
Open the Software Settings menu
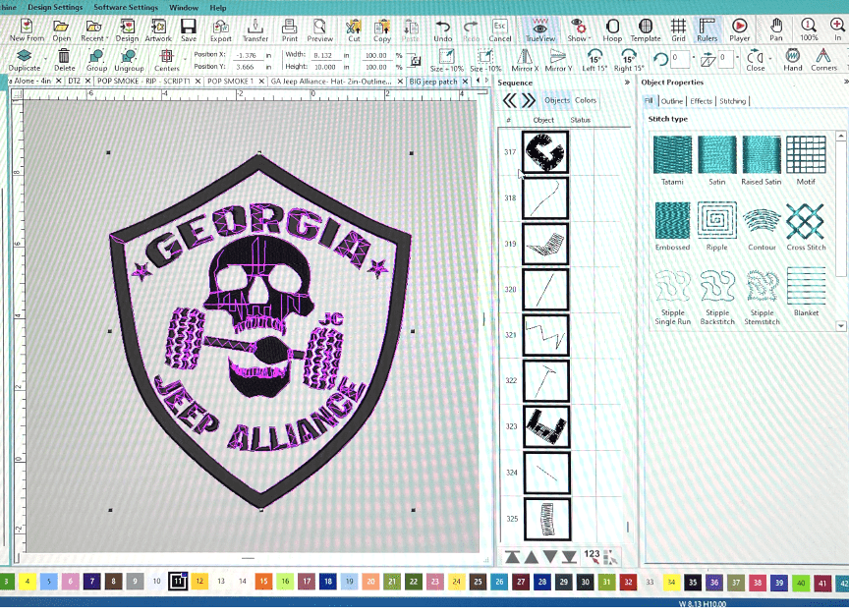(126, 8)
